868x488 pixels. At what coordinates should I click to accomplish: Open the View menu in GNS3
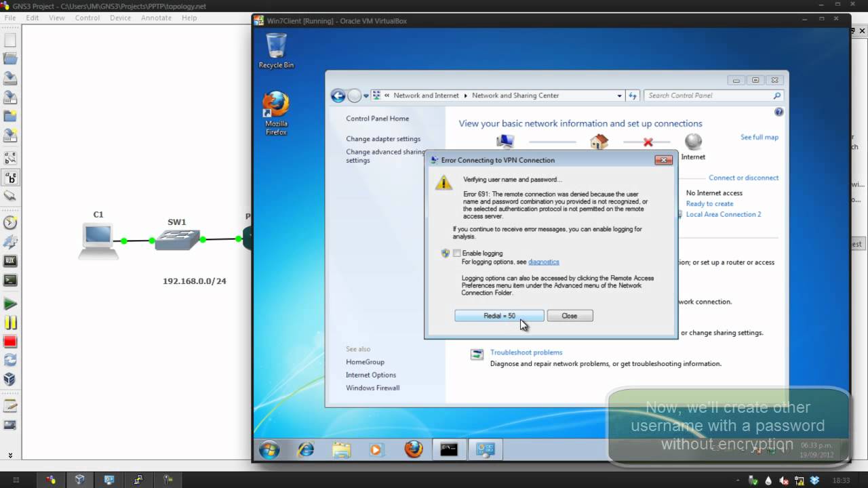57,18
